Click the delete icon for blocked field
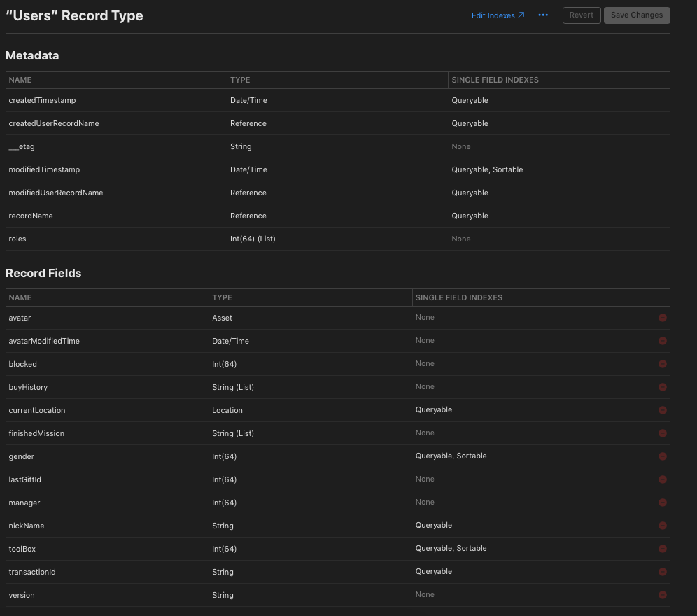Screen dimensions: 697x616 coord(662,364)
